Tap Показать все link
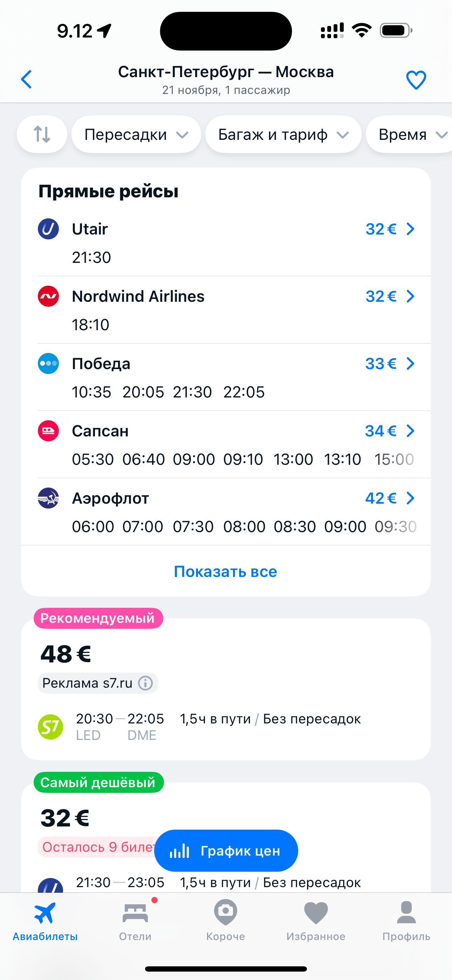Image resolution: width=452 pixels, height=980 pixels. point(226,571)
